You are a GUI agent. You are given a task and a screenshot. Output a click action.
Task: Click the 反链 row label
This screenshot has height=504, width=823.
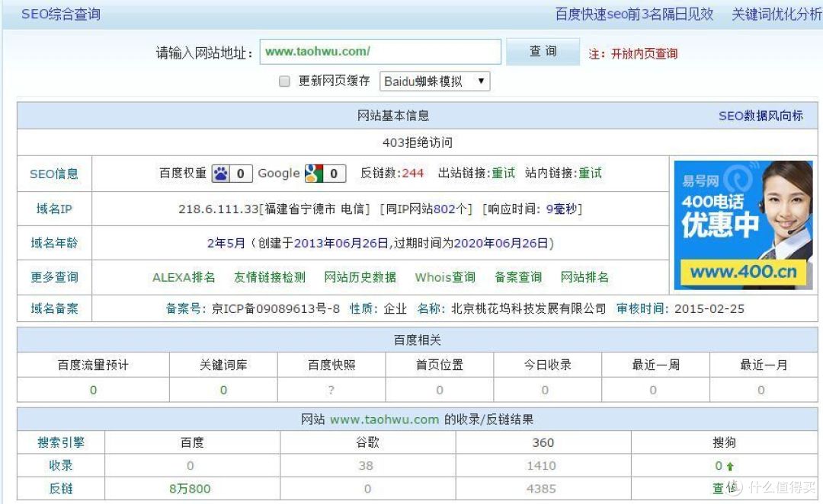[x=61, y=489]
